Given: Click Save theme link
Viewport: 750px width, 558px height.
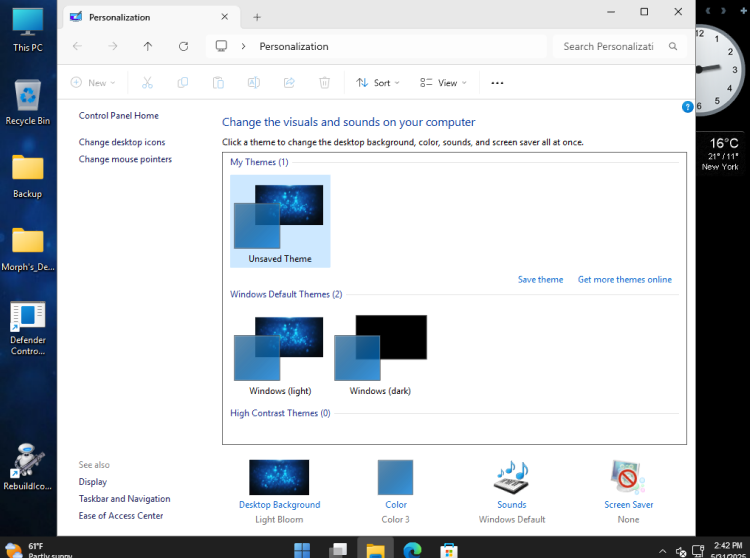Looking at the screenshot, I should click(540, 279).
